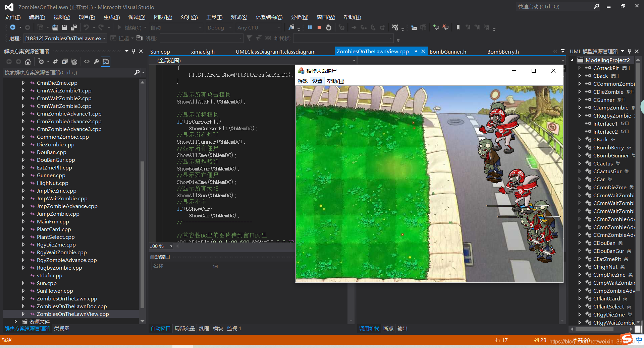Click View Code icon in Solution Explorer
644x348 pixels.
tap(87, 62)
